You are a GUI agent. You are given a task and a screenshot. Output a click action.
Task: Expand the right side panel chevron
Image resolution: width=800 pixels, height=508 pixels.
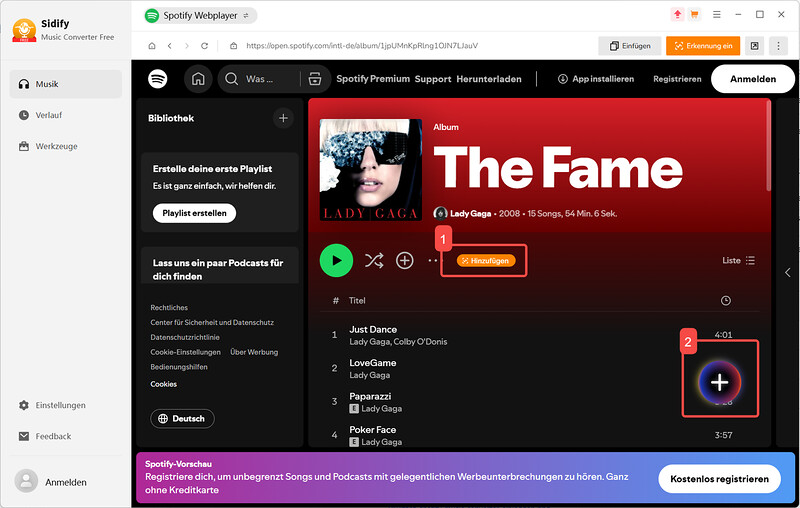788,272
